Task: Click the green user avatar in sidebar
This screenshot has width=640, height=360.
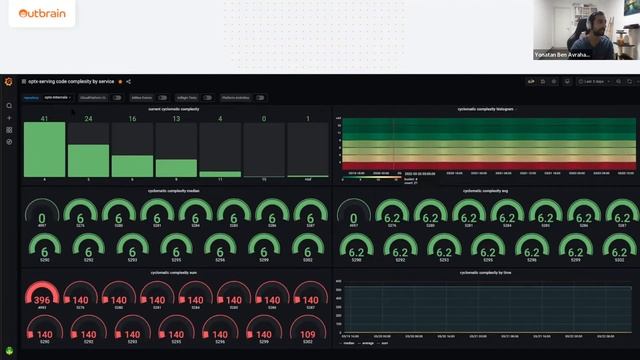Action: point(9,351)
